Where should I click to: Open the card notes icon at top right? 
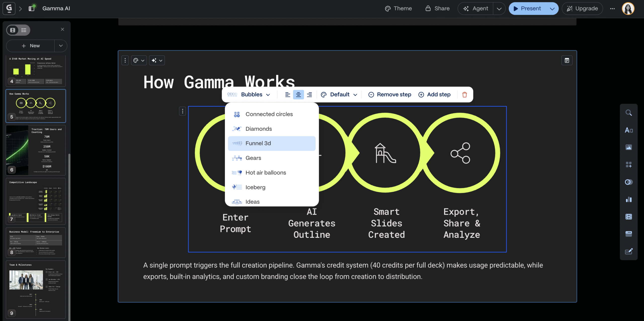coord(567,60)
